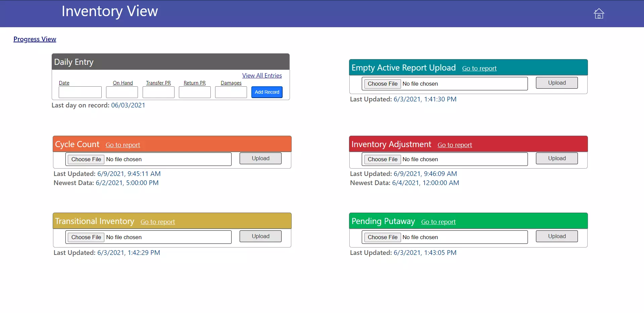644x313 pixels.
Task: Click the Transfer PR input box
Action: pyautogui.click(x=158, y=92)
